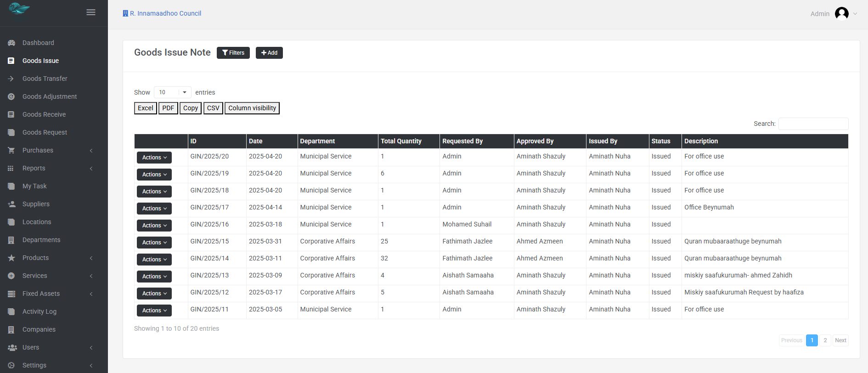Click the Settings gear icon in sidebar
This screenshot has width=868, height=373.
click(x=11, y=365)
